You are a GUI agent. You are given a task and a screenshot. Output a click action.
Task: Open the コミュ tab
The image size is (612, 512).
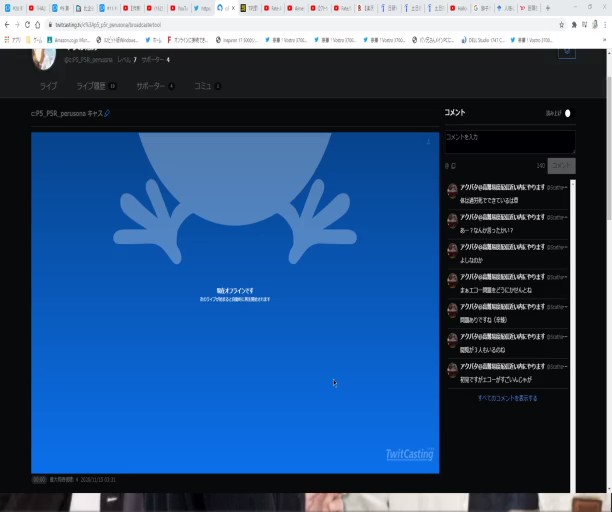point(207,86)
